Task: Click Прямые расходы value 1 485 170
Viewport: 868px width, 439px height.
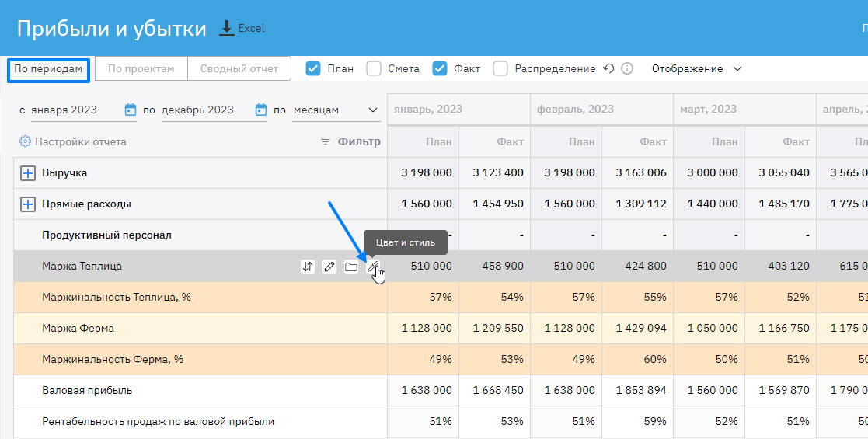Action: [784, 204]
